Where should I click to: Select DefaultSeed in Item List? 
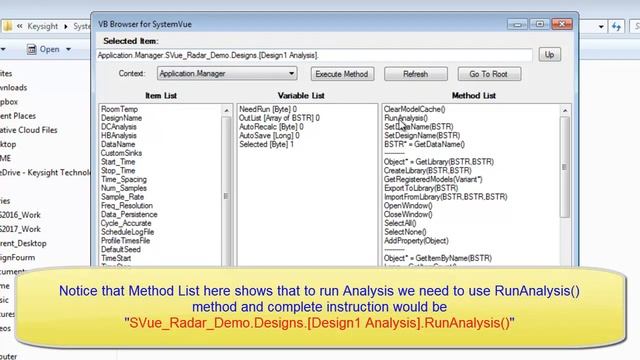(121, 249)
